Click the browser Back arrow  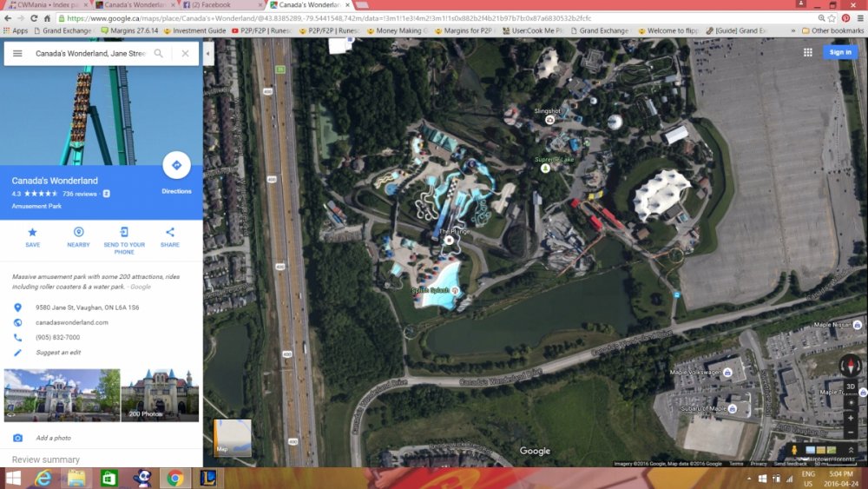(x=8, y=18)
